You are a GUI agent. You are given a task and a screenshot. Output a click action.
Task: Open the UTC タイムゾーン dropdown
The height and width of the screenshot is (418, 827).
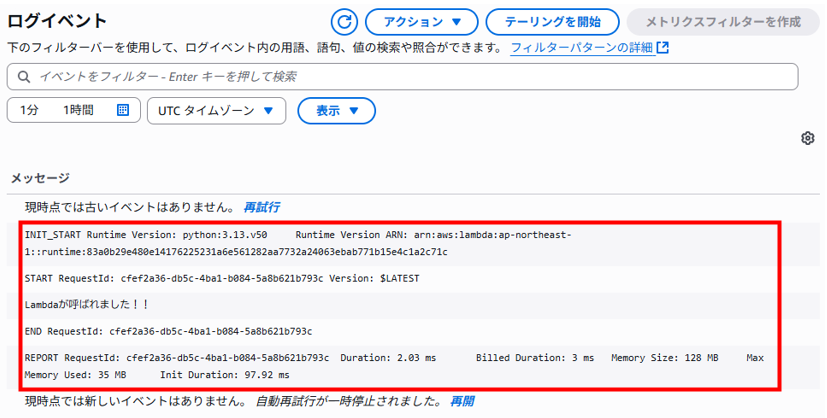tap(216, 111)
